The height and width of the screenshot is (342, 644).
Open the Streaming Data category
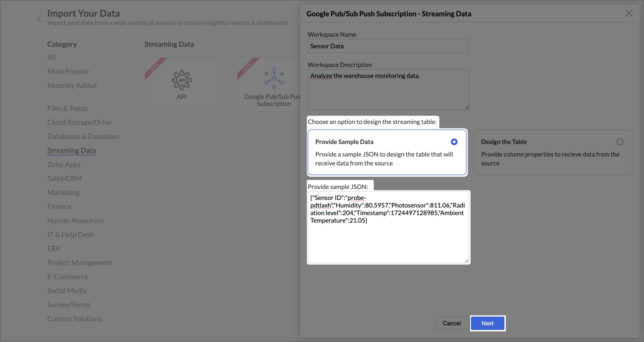pos(71,151)
